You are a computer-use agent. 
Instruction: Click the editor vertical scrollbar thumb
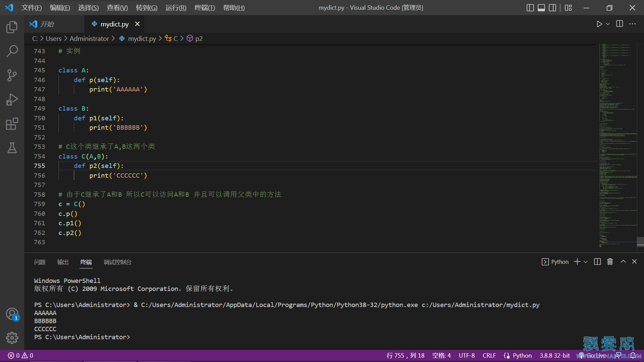coord(640,242)
